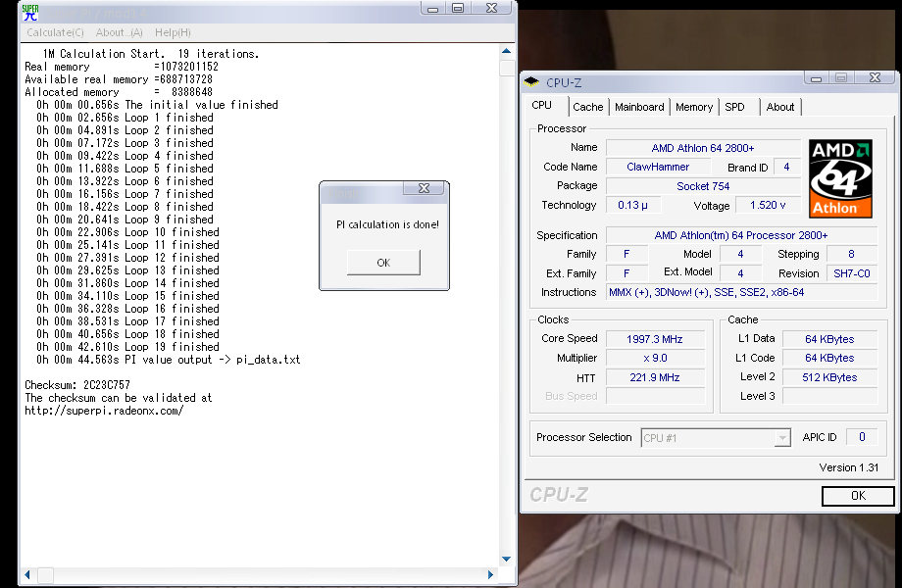Click the Super PI application icon
The image size is (902, 588).
point(30,12)
